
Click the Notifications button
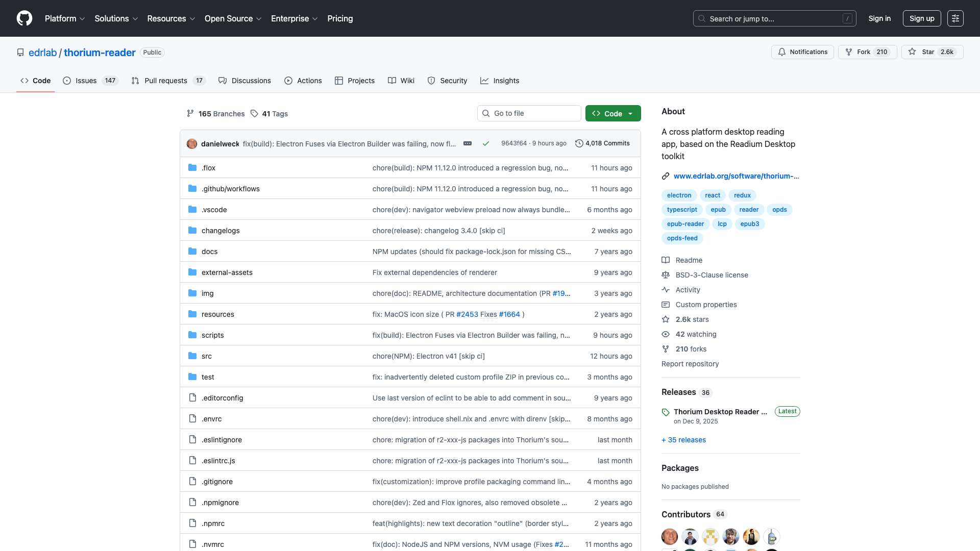pyautogui.click(x=802, y=52)
